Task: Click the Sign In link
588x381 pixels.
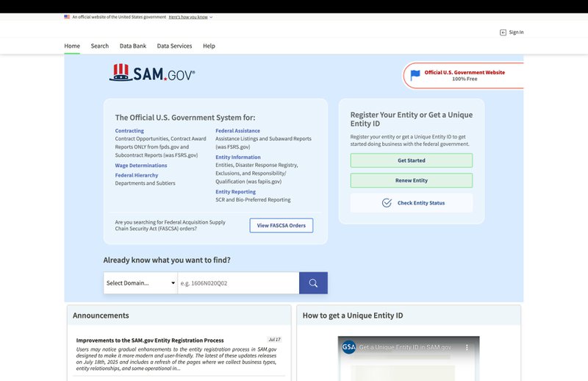Action: (x=516, y=32)
